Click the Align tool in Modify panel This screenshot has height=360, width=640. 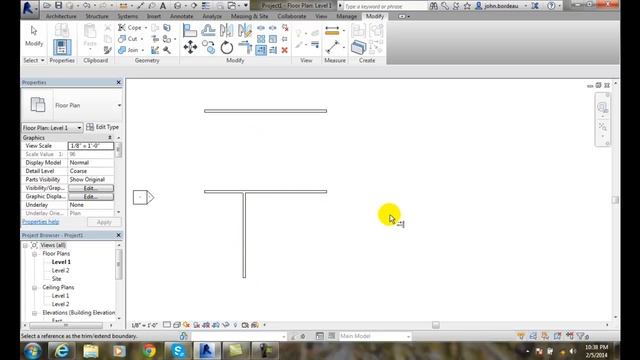[190, 30]
